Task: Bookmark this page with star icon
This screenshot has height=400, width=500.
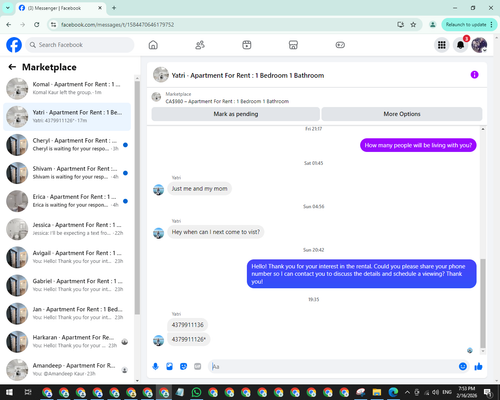Action: click(413, 25)
